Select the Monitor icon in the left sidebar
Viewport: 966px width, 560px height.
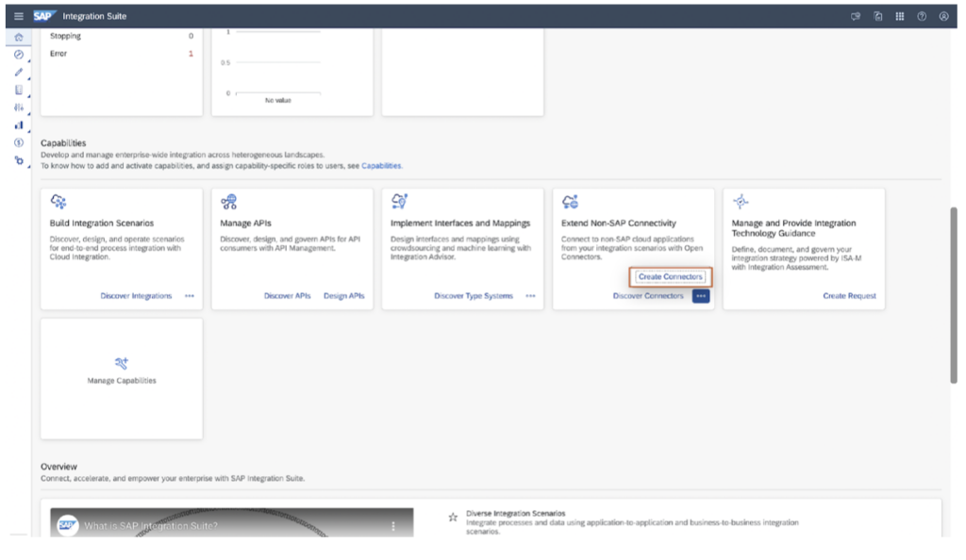click(x=19, y=57)
